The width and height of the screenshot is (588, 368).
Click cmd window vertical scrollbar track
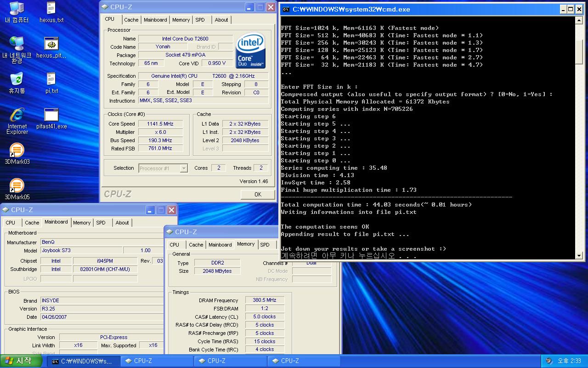(x=579, y=138)
